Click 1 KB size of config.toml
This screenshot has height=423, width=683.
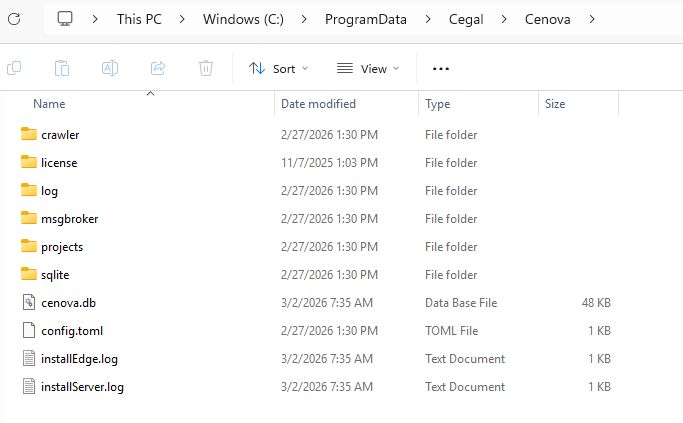(599, 331)
